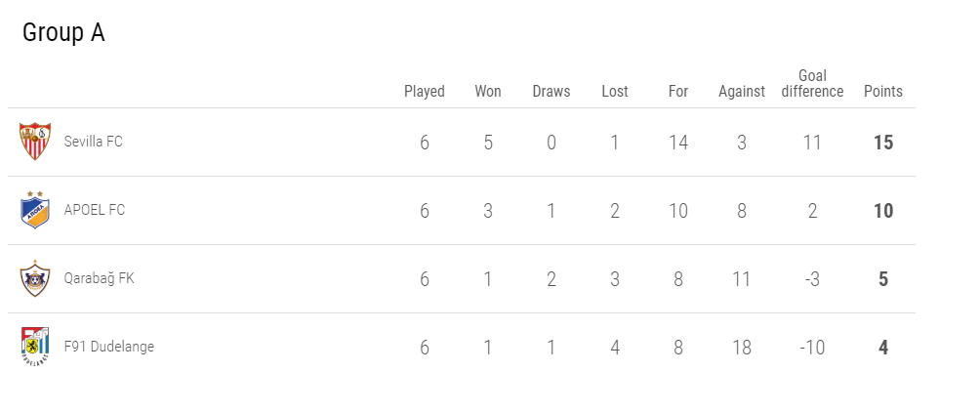The image size is (980, 413).
Task: Open the F91 Dudelange team link
Action: pyautogui.click(x=108, y=347)
